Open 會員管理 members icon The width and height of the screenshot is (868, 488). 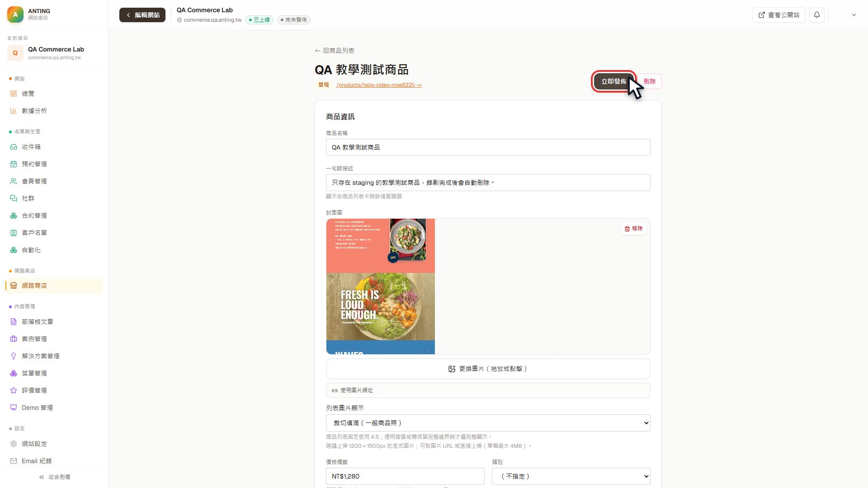(14, 181)
